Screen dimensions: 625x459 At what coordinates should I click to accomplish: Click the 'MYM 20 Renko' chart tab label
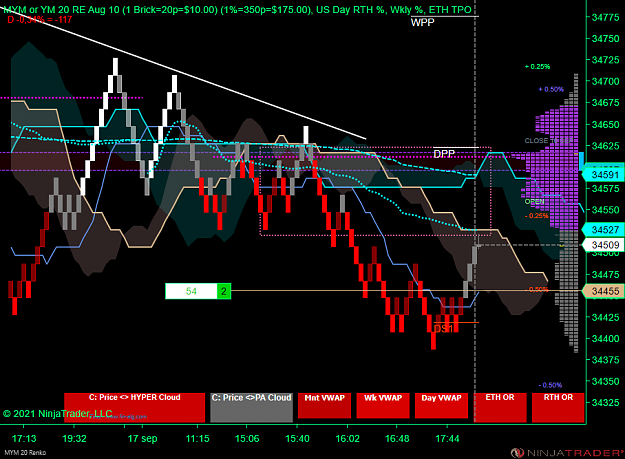coord(25,453)
